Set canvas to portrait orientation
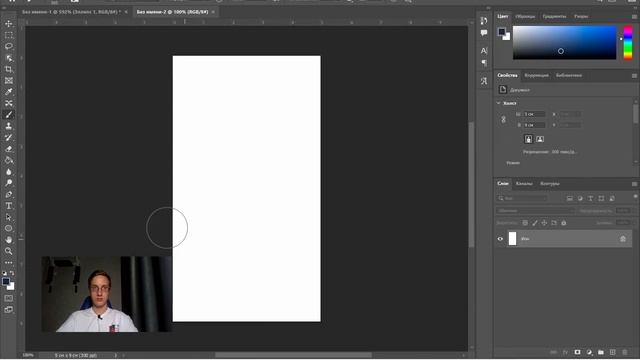This screenshot has height=360, width=640. (x=529, y=139)
